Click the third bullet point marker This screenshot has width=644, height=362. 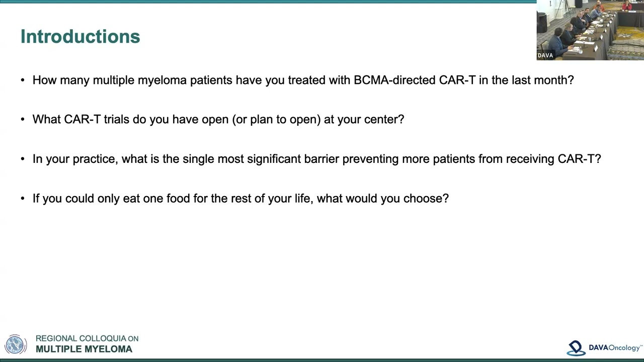(x=23, y=159)
